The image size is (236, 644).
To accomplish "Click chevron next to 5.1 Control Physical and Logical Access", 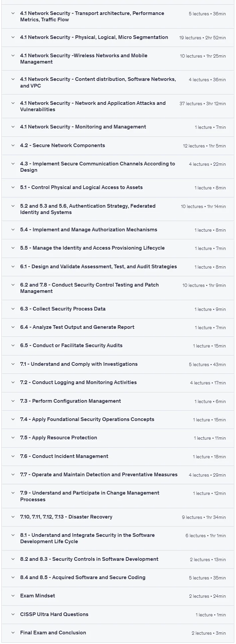I will pyautogui.click(x=13, y=187).
